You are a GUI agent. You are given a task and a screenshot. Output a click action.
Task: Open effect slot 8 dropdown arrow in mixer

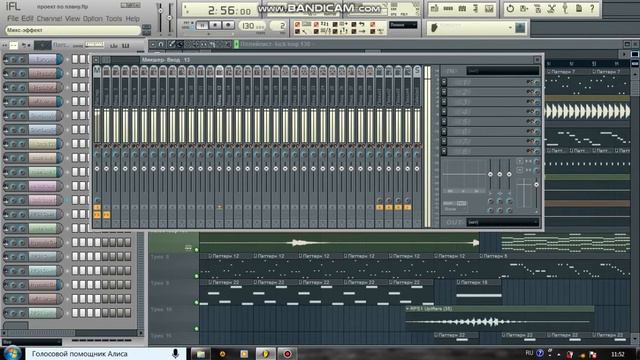(x=444, y=151)
